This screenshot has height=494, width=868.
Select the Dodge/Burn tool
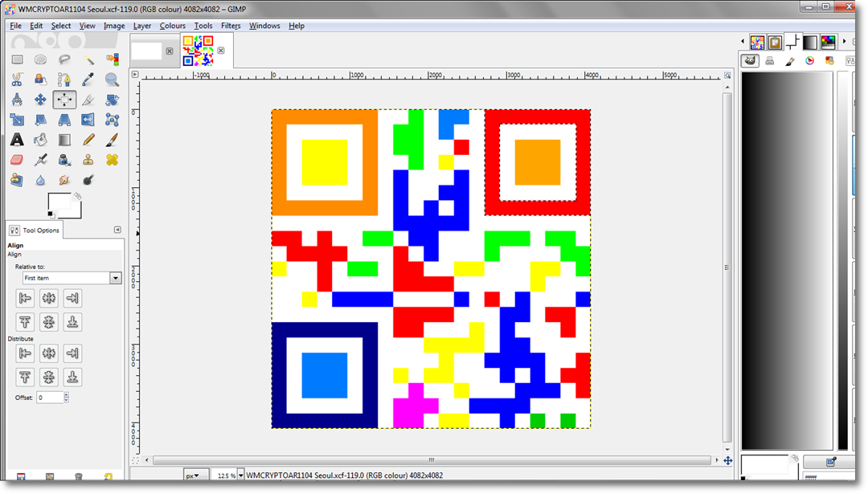[x=88, y=180]
